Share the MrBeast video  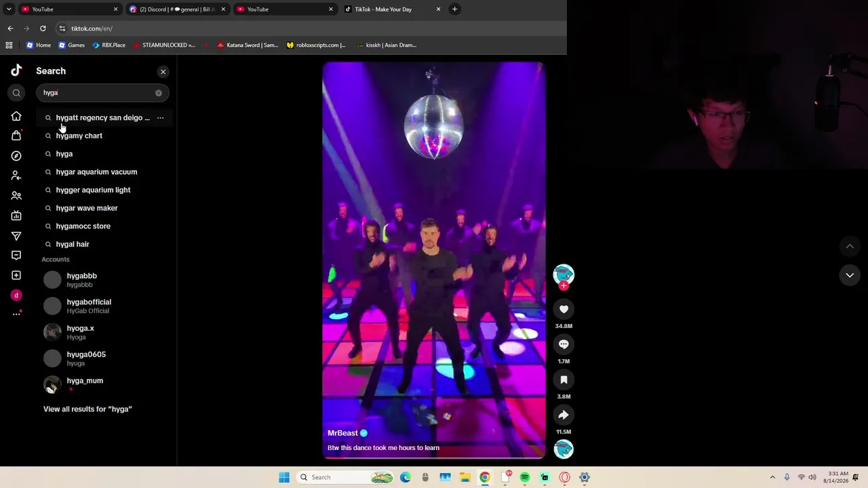point(564,415)
